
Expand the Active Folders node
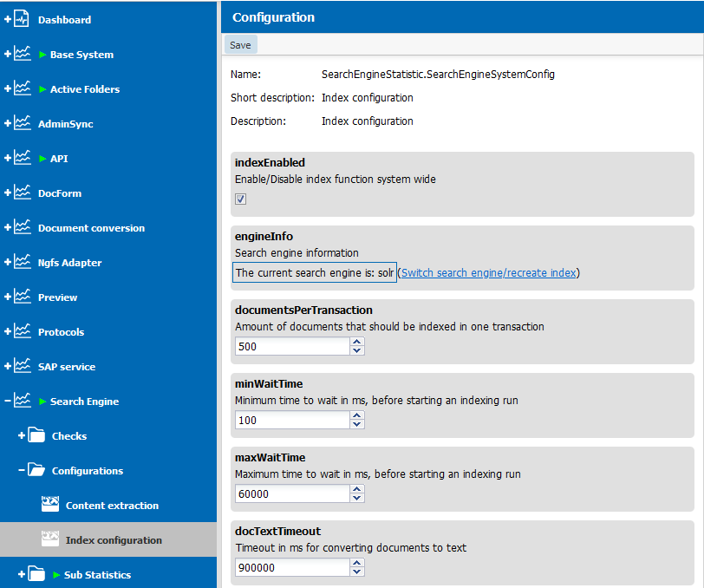[x=8, y=88]
